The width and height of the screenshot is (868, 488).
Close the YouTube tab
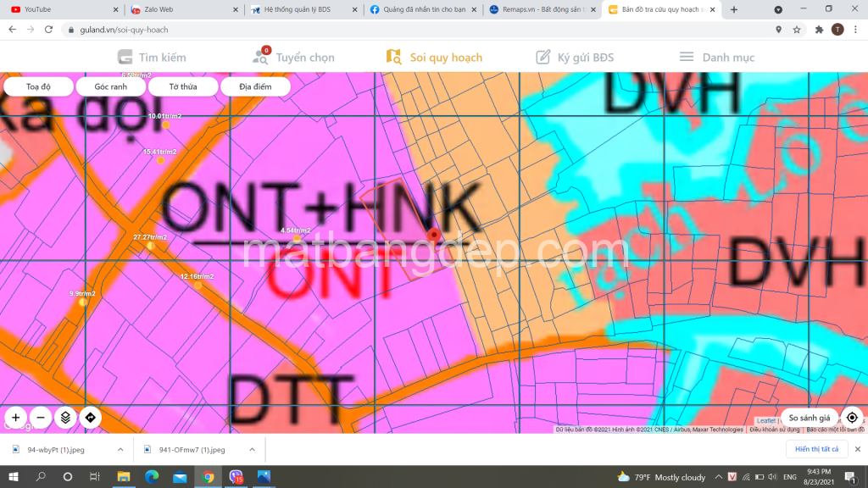point(115,9)
